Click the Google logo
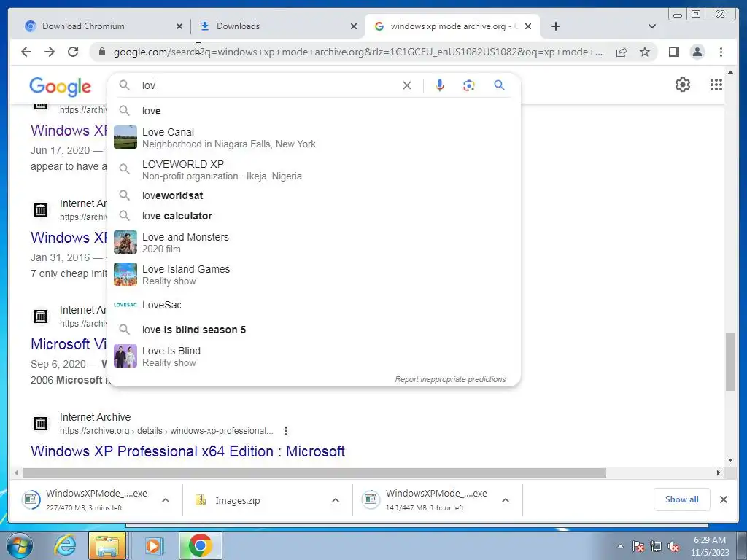 (60, 87)
